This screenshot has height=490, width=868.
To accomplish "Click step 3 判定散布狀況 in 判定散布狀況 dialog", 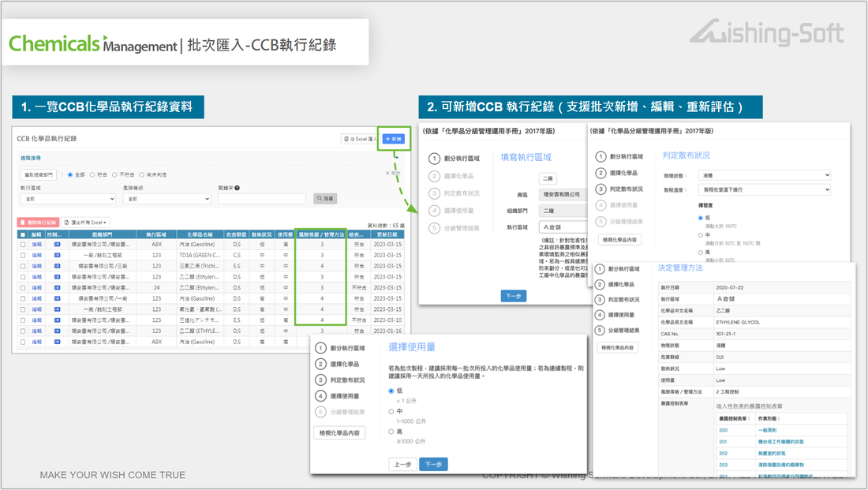I will click(x=620, y=189).
